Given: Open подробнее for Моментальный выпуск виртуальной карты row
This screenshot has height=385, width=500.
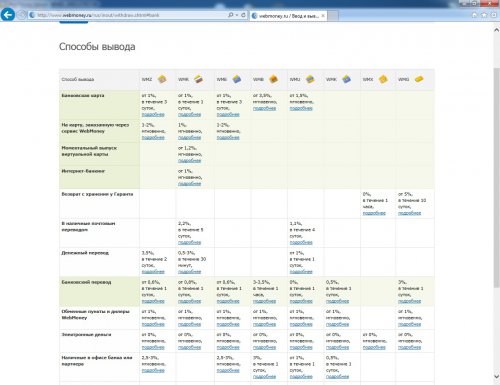Looking at the screenshot, I should point(189,161).
